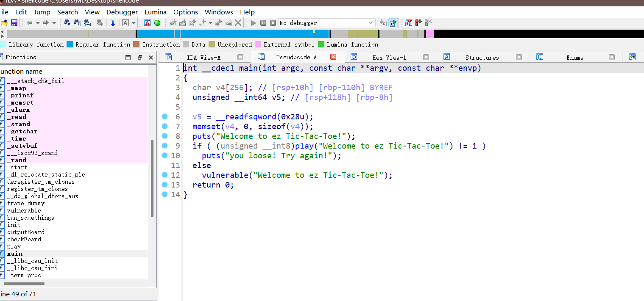Toggle breakpoint dot on line 13
The width and height of the screenshot is (644, 301).
[165, 185]
